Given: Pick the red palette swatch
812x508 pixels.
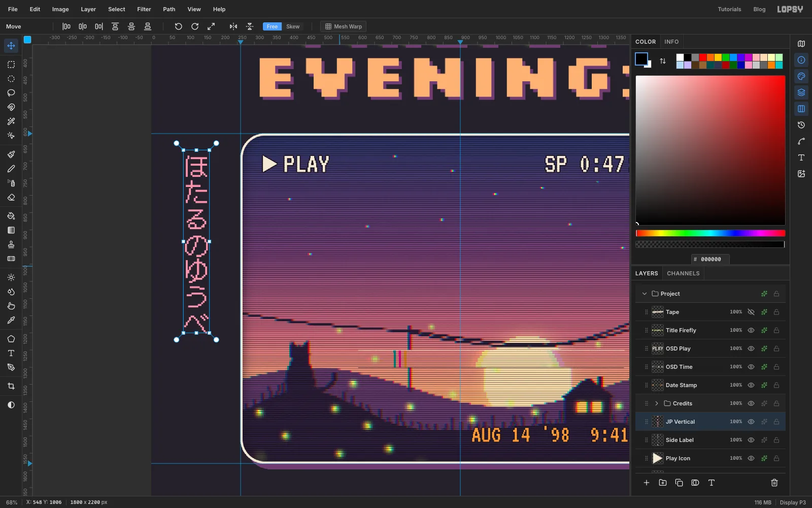Looking at the screenshot, I should coord(703,57).
